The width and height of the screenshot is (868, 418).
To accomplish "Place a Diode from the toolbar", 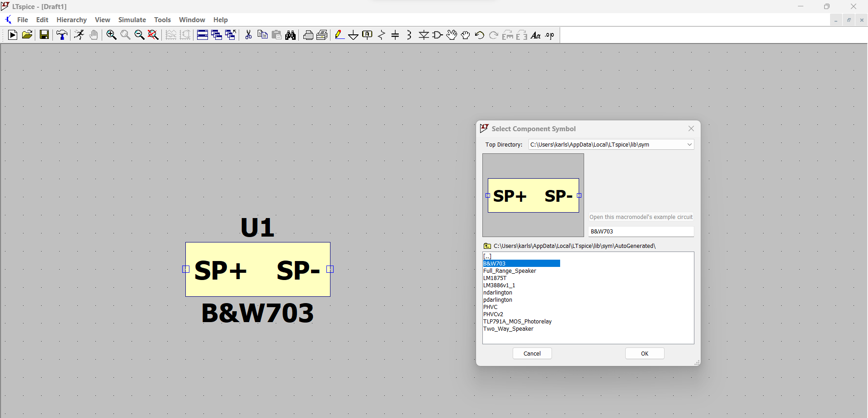I will click(424, 35).
